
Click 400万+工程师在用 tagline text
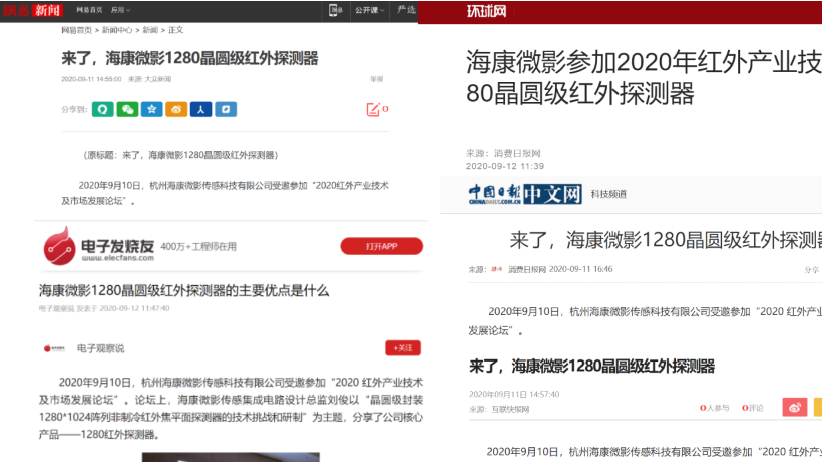198,246
